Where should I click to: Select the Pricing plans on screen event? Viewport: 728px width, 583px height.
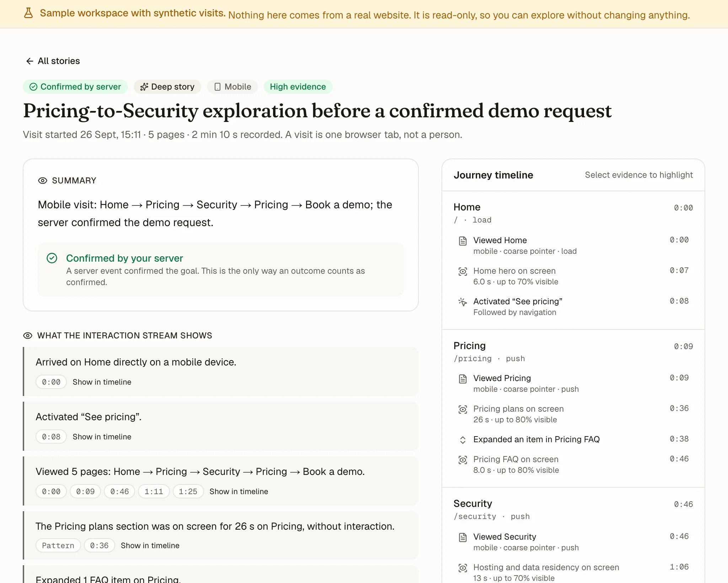click(573, 414)
